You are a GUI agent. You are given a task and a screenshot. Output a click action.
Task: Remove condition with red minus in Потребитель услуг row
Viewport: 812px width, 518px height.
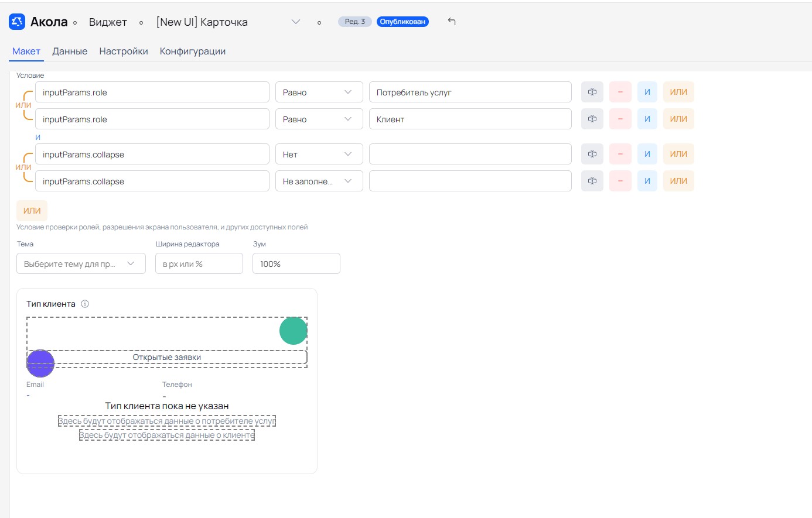620,92
